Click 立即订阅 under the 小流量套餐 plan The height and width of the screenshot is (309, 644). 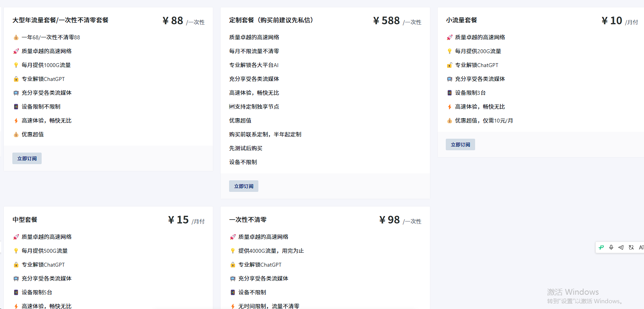tap(460, 144)
